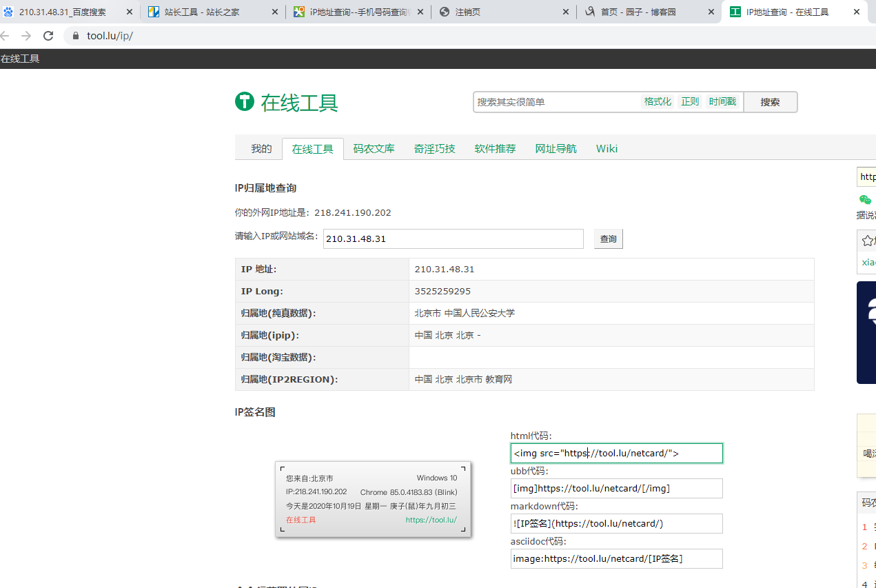
Task: Open the 码农文库 navigation tab
Action: (x=374, y=148)
